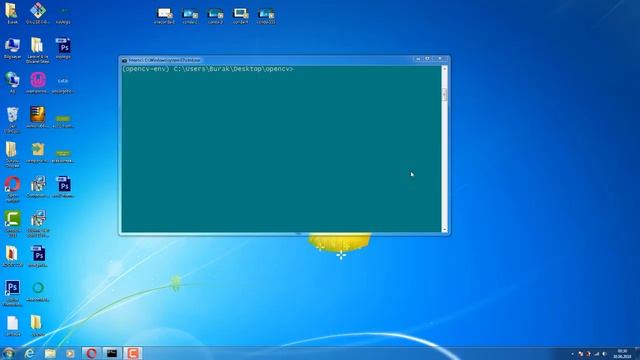Select the 'kafa' text desktop icon
Image resolution: width=640 pixels, height=360 pixels.
[x=63, y=84]
